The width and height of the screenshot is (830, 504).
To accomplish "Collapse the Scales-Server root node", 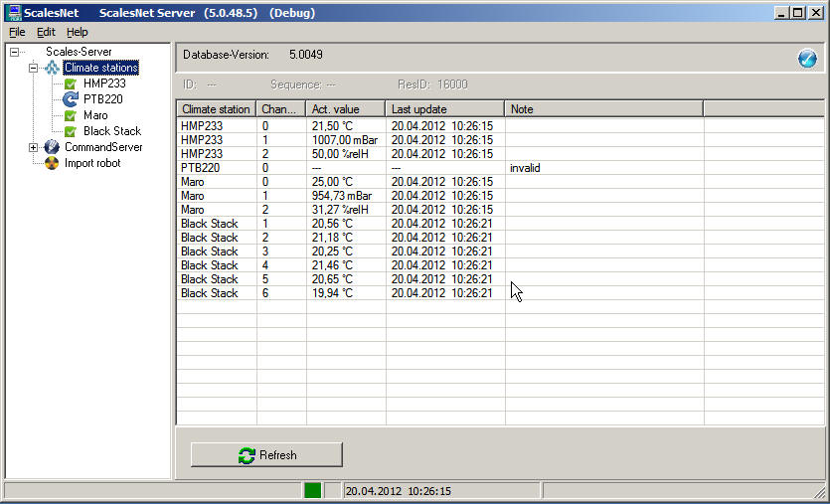I will coord(14,52).
